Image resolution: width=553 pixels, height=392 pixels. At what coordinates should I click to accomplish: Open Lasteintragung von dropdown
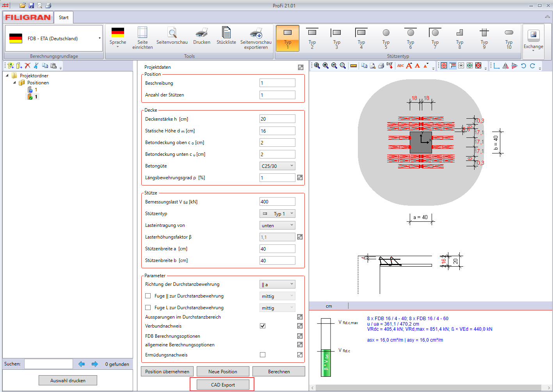pos(277,225)
